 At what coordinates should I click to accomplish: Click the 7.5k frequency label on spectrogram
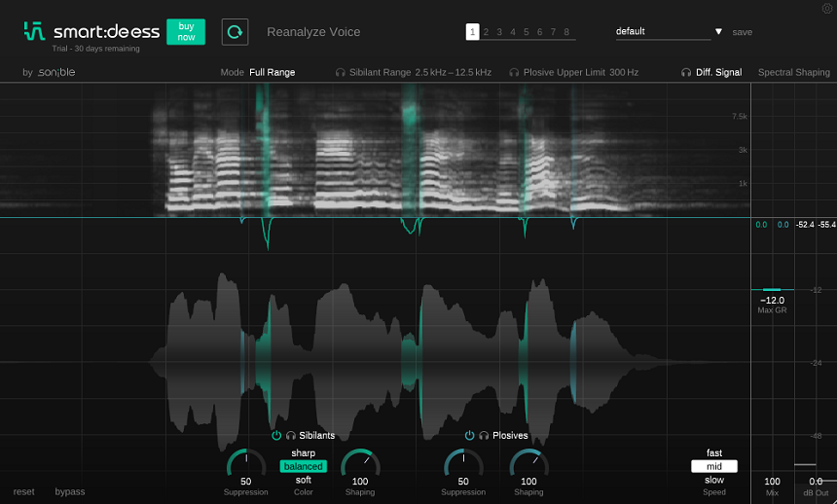coord(740,116)
